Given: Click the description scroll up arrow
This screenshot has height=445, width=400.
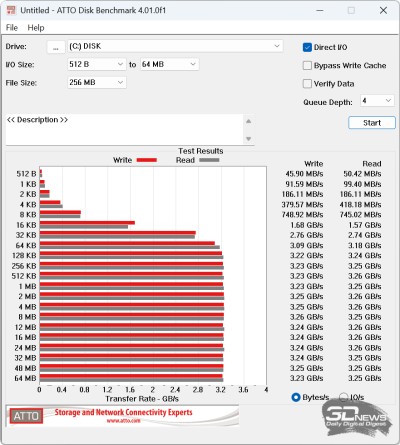Looking at the screenshot, I should (248, 121).
